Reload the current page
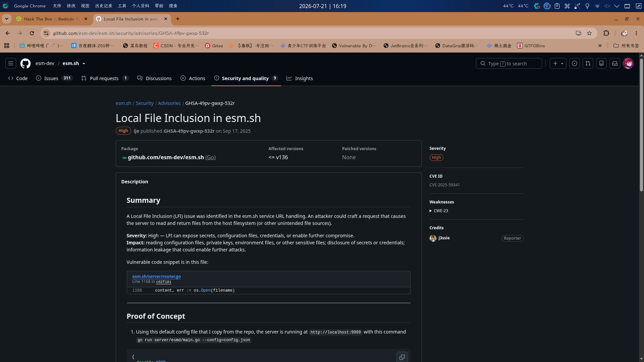 pyautogui.click(x=32, y=33)
